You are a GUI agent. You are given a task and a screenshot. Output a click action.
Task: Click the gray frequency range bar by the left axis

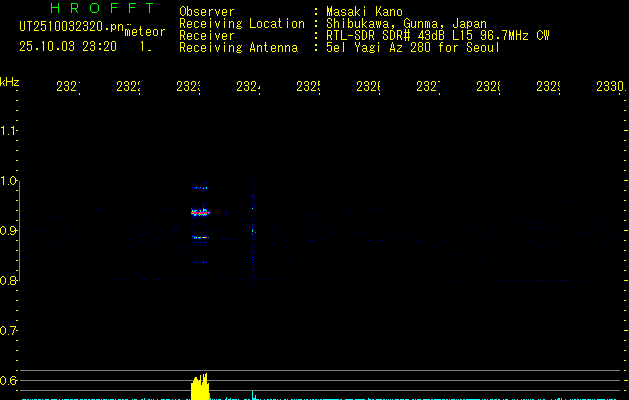click(x=19, y=231)
